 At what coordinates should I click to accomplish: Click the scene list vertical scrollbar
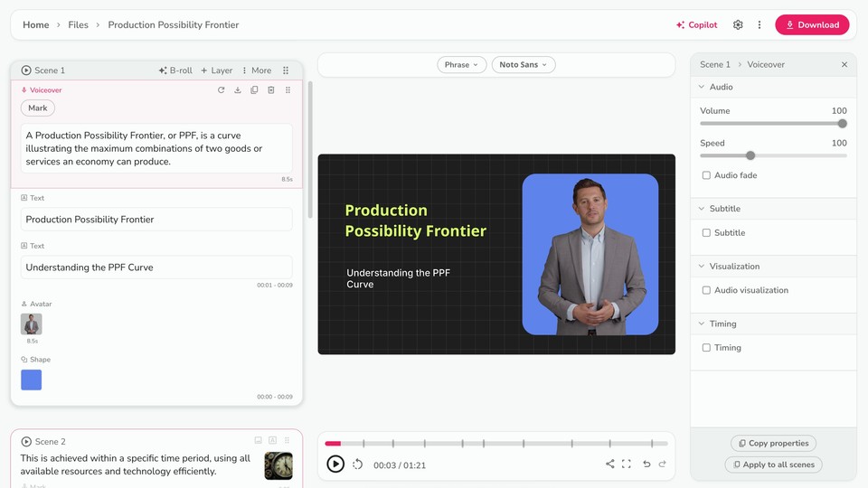click(310, 149)
